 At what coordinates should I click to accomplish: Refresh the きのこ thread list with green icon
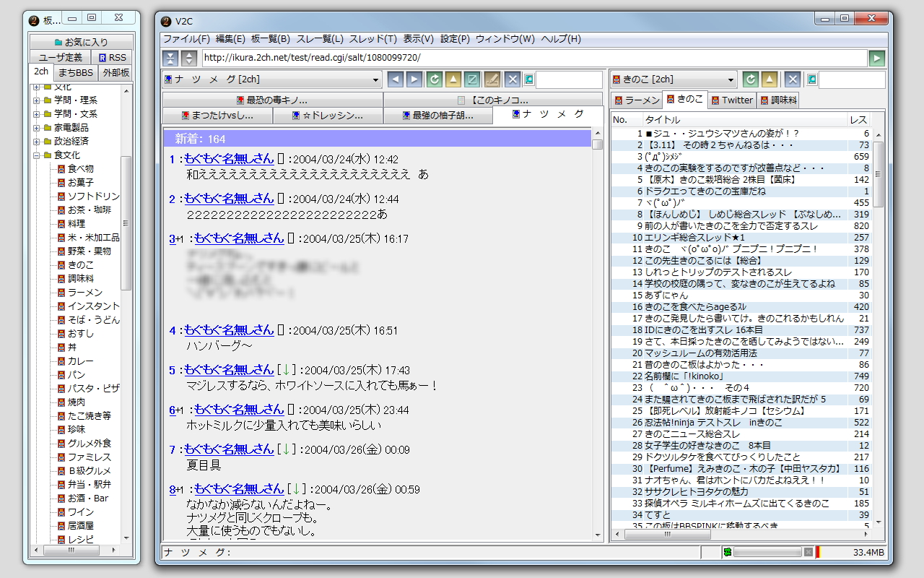(x=751, y=80)
